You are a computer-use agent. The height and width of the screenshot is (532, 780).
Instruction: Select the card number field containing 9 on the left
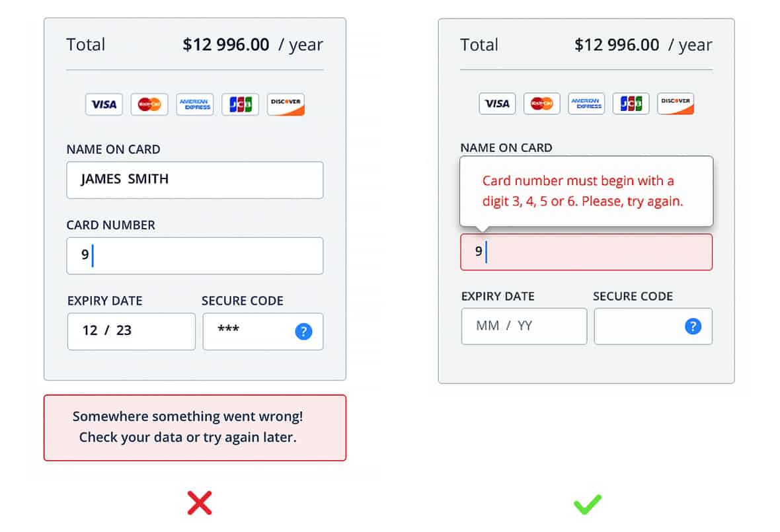[x=194, y=256]
